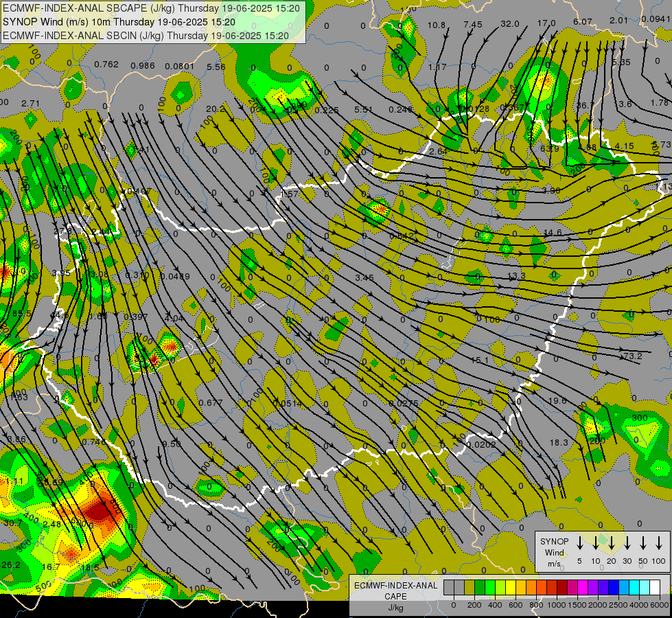The image size is (672, 618).
Task: Click the 10 m/s wind arrow in legend
Action: pyautogui.click(x=595, y=543)
